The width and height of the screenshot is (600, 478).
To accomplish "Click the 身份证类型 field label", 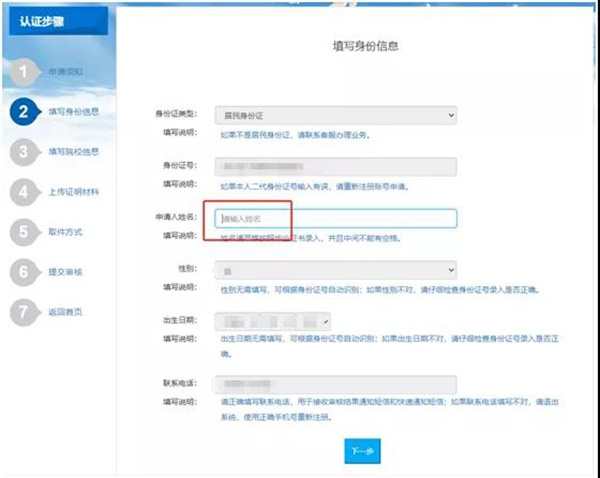I will [176, 114].
